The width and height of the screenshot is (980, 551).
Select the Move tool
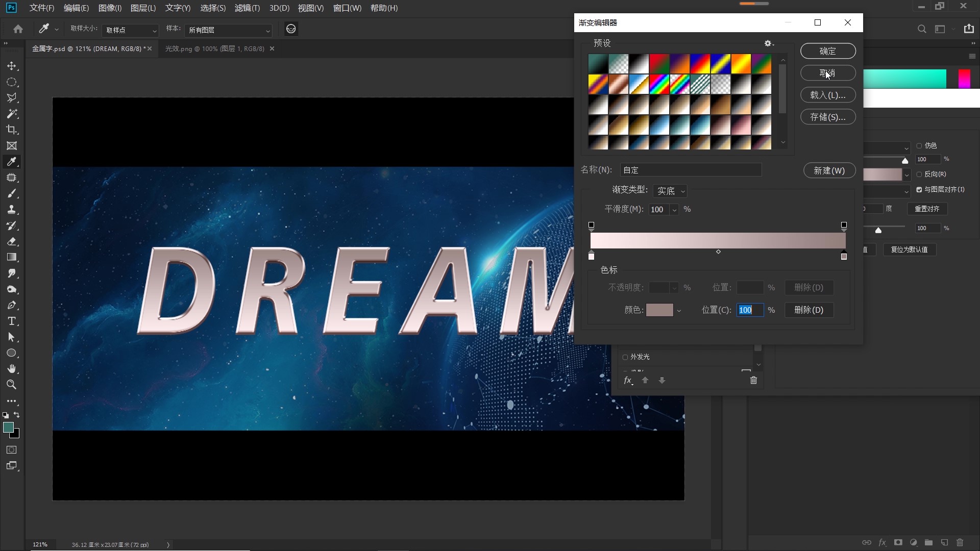[12, 66]
